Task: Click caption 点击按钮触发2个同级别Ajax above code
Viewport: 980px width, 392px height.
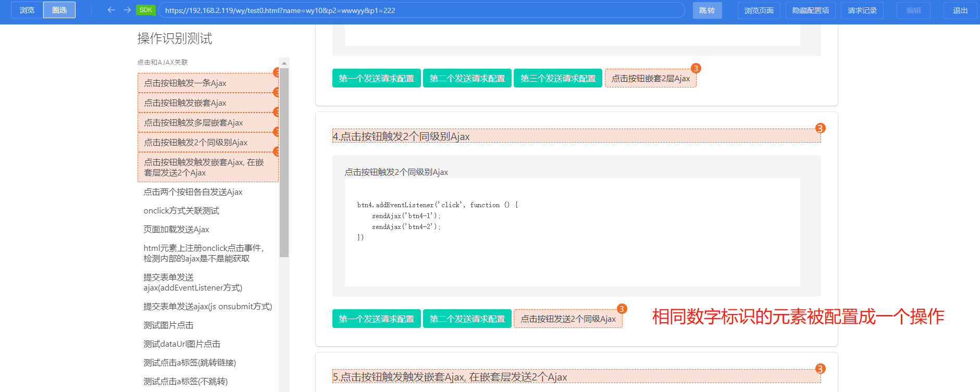Action: 396,172
